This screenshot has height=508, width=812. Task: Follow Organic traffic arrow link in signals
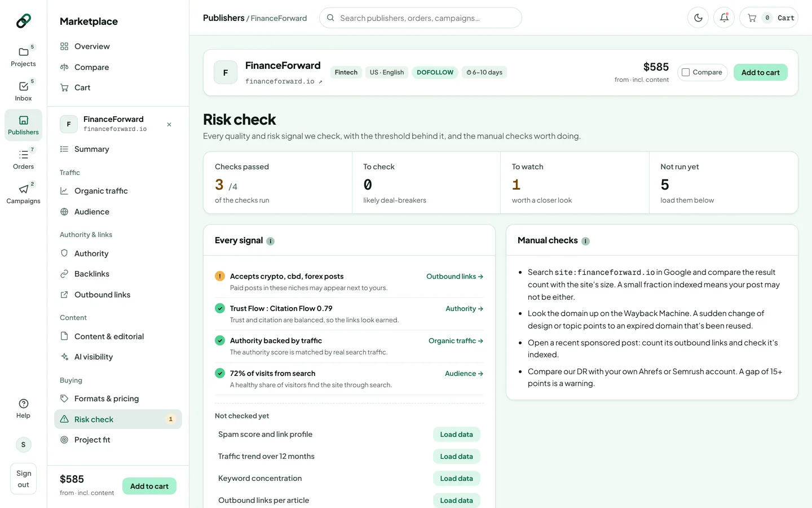pyautogui.click(x=456, y=341)
